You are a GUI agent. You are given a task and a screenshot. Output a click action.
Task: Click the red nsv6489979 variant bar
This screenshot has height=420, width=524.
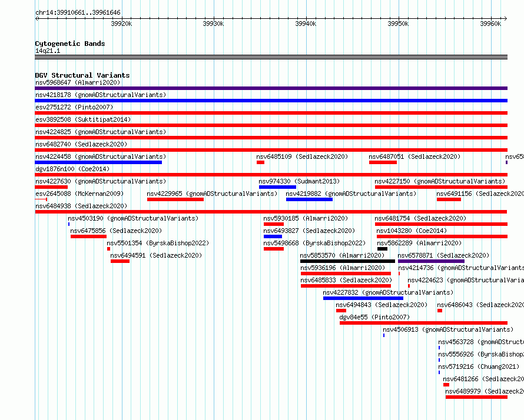476,397
